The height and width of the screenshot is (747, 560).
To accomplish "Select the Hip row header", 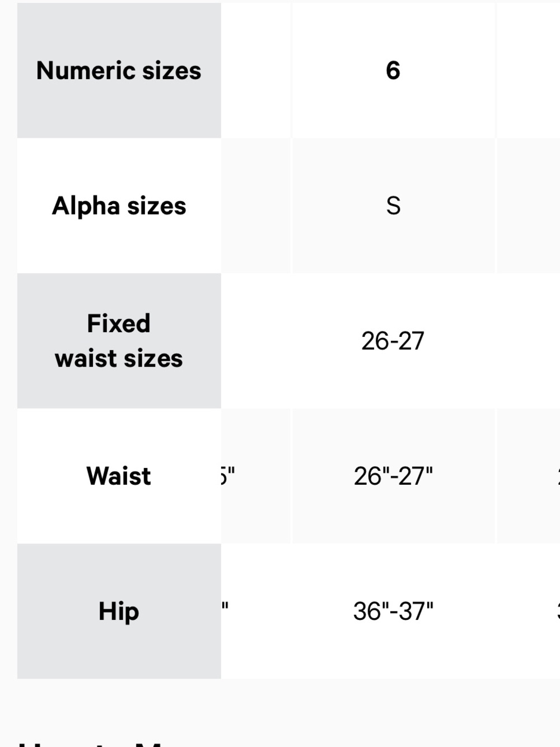I will [x=119, y=611].
